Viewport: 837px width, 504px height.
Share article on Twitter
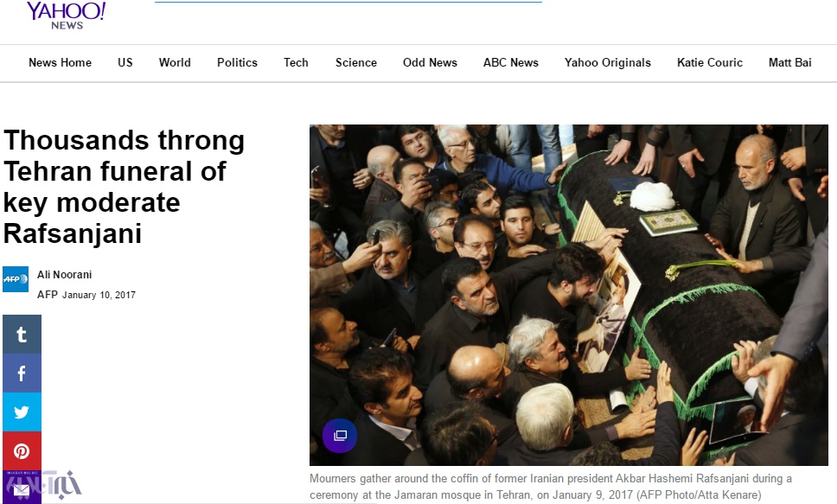[x=22, y=412]
